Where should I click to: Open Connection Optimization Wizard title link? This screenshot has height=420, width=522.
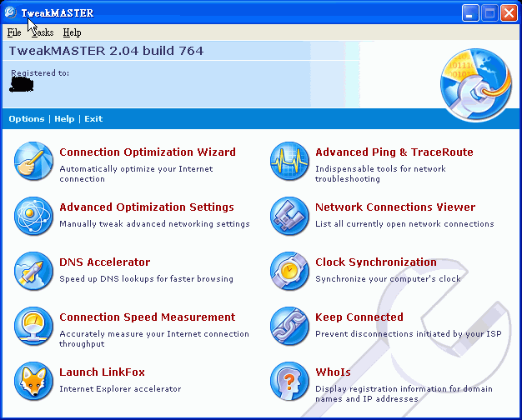[x=148, y=152]
